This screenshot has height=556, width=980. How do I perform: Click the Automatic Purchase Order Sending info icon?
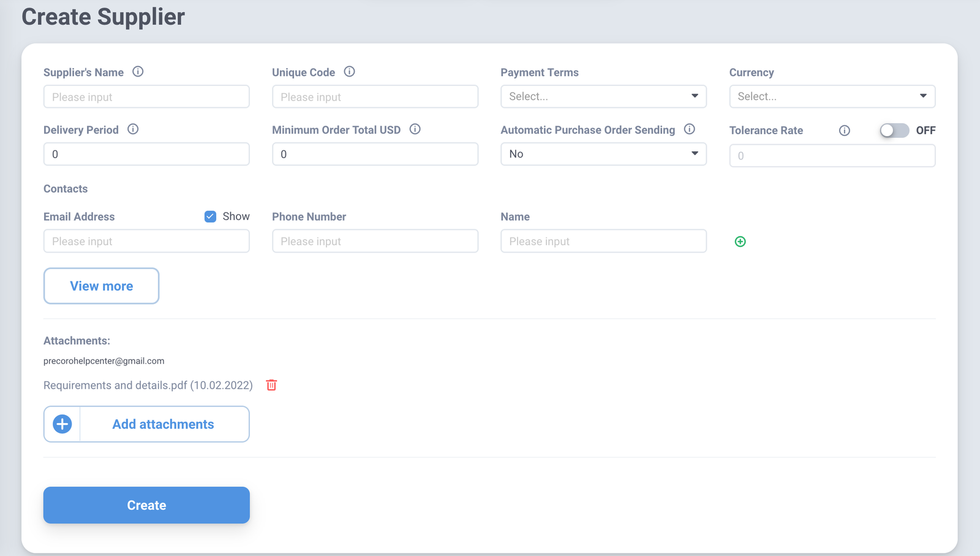click(689, 129)
